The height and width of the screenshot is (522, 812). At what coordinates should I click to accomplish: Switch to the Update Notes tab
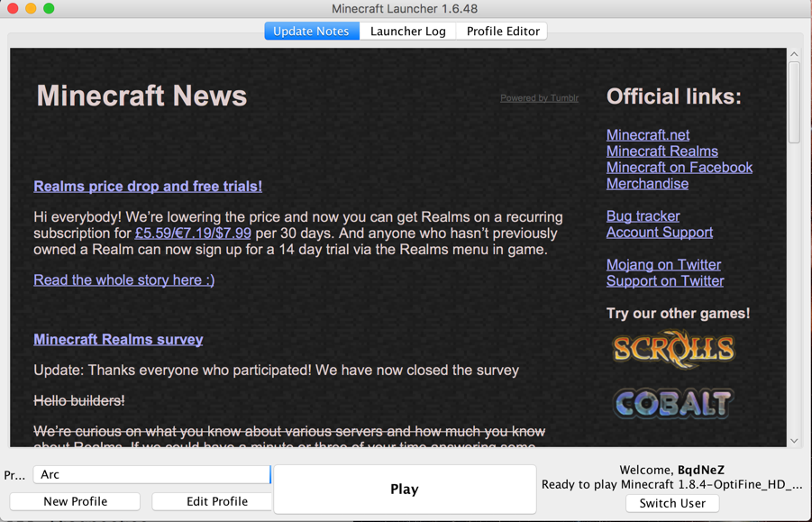coord(312,31)
